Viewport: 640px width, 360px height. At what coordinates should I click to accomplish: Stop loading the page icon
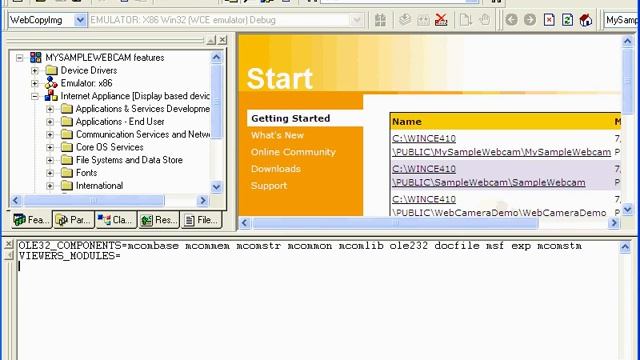tap(549, 20)
